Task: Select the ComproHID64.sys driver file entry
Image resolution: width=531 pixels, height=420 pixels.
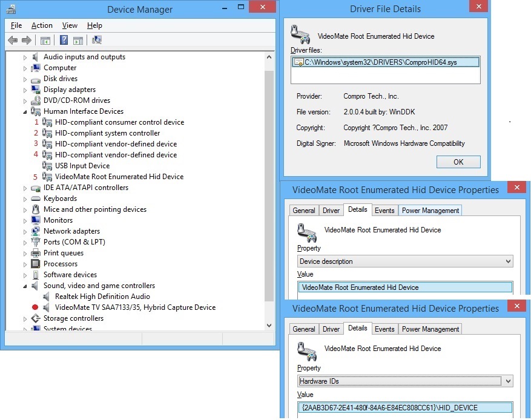Action: (385, 62)
